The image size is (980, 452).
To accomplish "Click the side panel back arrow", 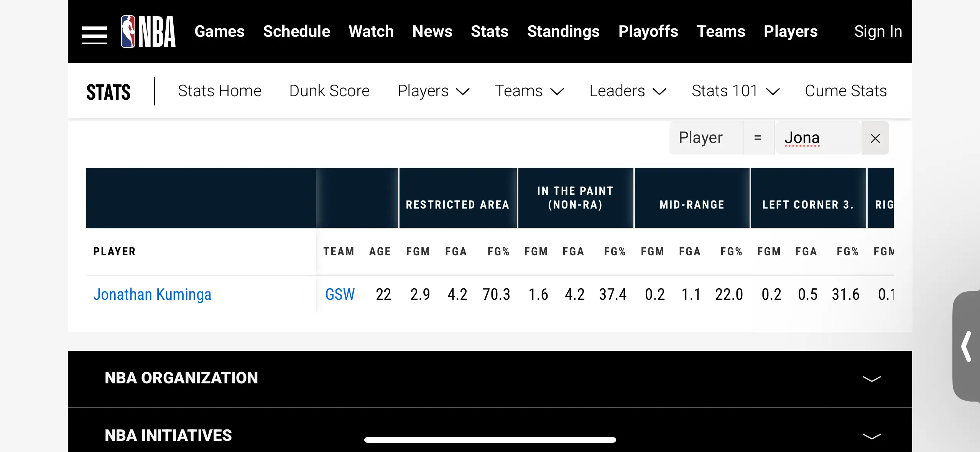I will pyautogui.click(x=967, y=347).
